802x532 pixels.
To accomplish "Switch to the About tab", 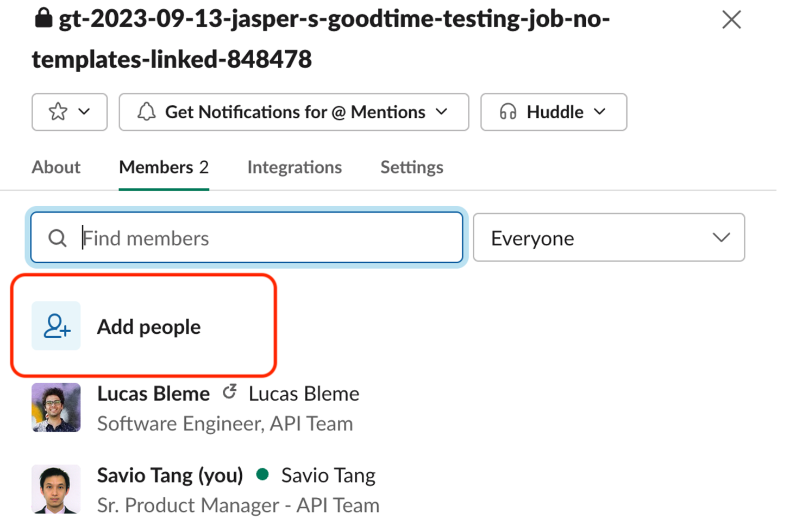I will (56, 167).
